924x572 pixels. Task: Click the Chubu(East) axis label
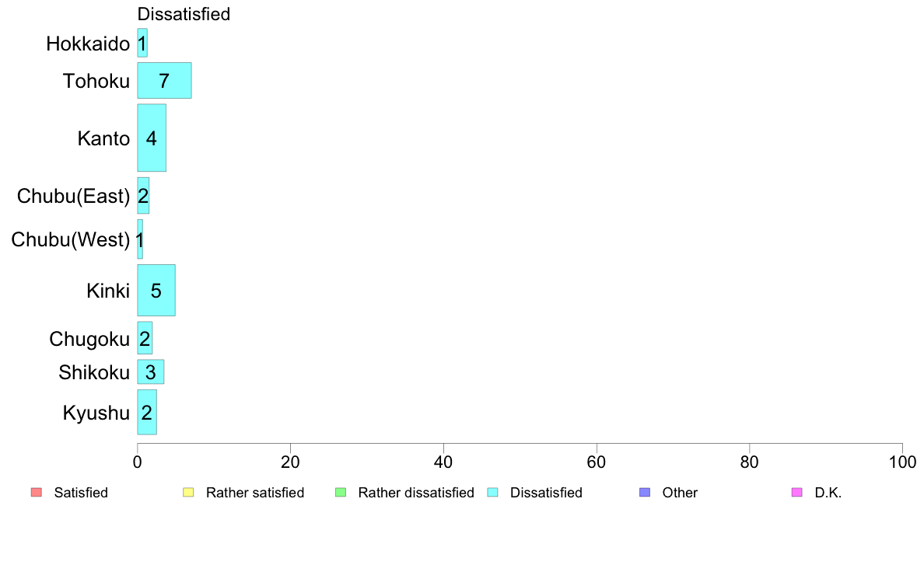tap(73, 196)
